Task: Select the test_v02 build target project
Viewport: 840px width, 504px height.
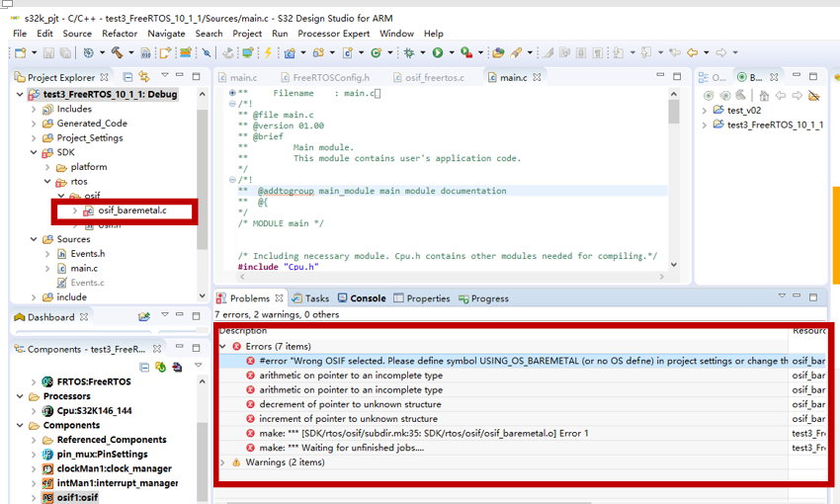Action: 744,111
